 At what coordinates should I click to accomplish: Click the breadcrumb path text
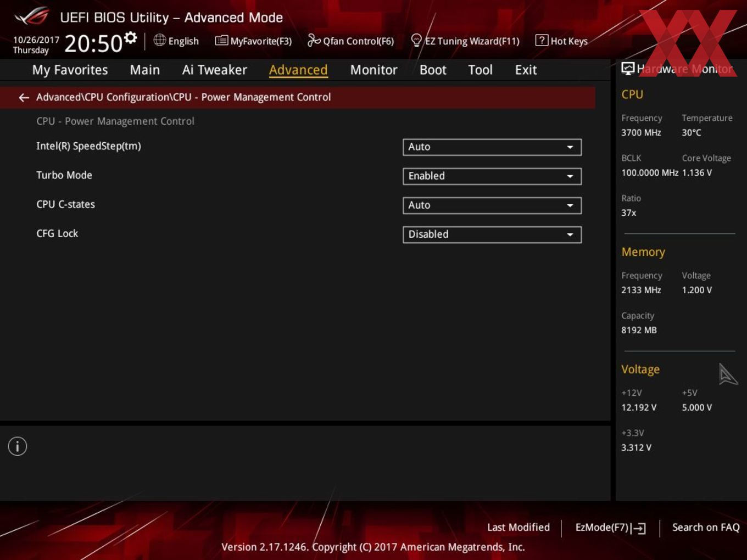pyautogui.click(x=183, y=97)
